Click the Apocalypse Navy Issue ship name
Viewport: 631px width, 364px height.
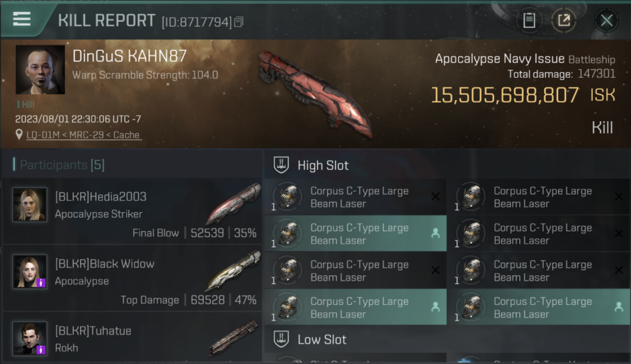[499, 59]
